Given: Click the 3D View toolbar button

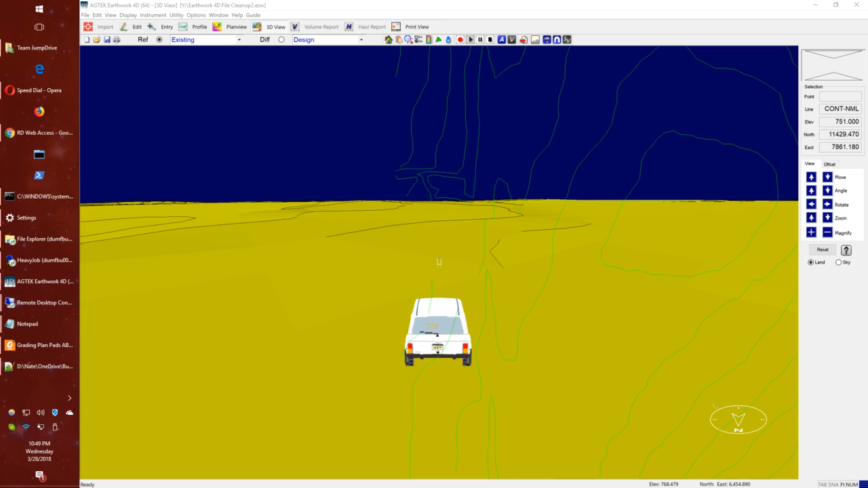Looking at the screenshot, I should 269,27.
